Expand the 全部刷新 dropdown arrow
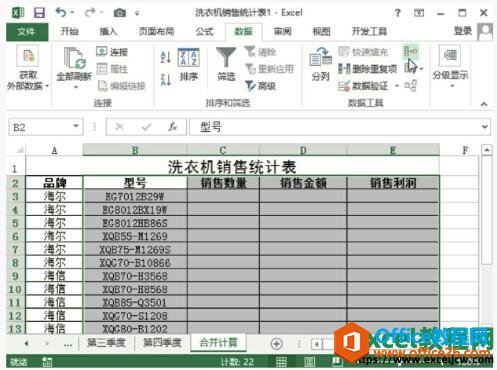The image size is (497, 370). click(75, 87)
